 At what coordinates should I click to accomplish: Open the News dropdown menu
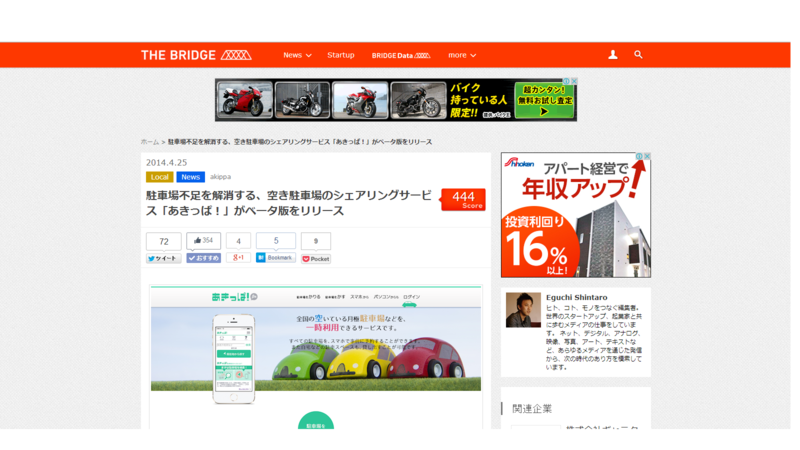coord(297,55)
